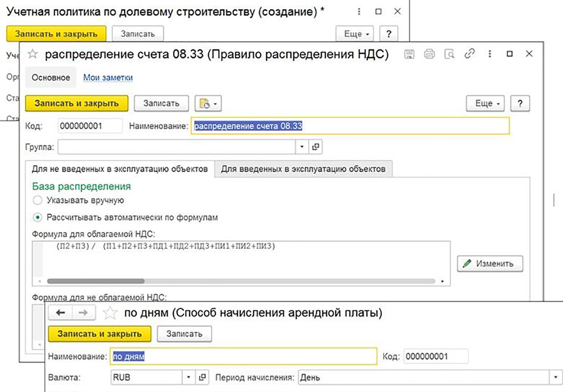Click the Группа input field
563x392 pixels.
pos(177,147)
